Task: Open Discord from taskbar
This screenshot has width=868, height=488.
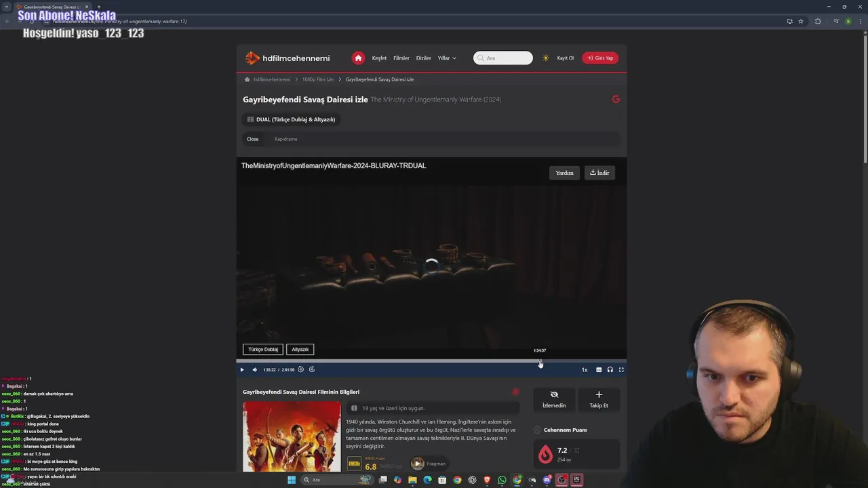Action: tap(547, 480)
